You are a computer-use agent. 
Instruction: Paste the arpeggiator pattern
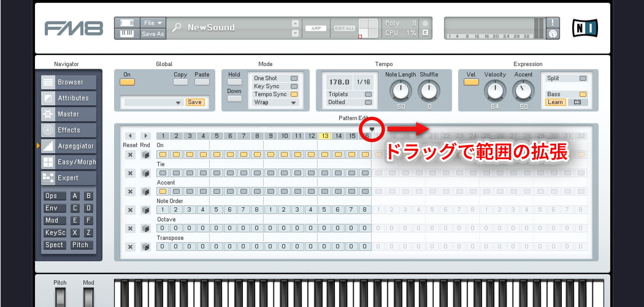(x=202, y=82)
